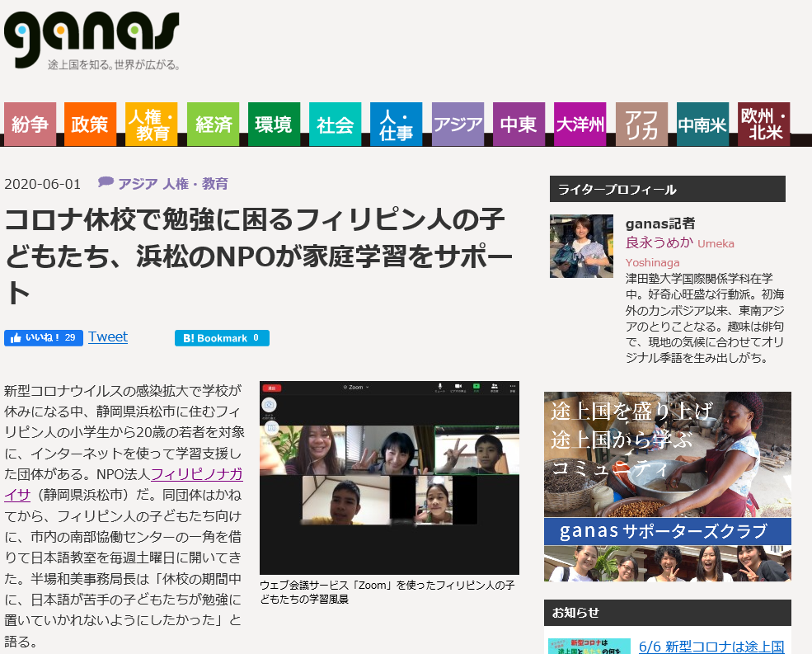Click the ganas site logo

[92, 39]
